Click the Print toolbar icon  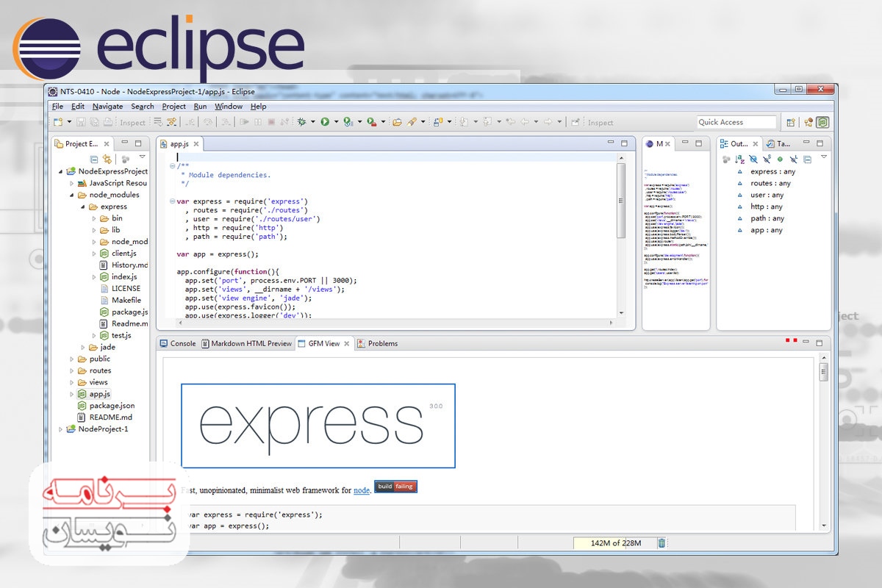click(x=107, y=122)
